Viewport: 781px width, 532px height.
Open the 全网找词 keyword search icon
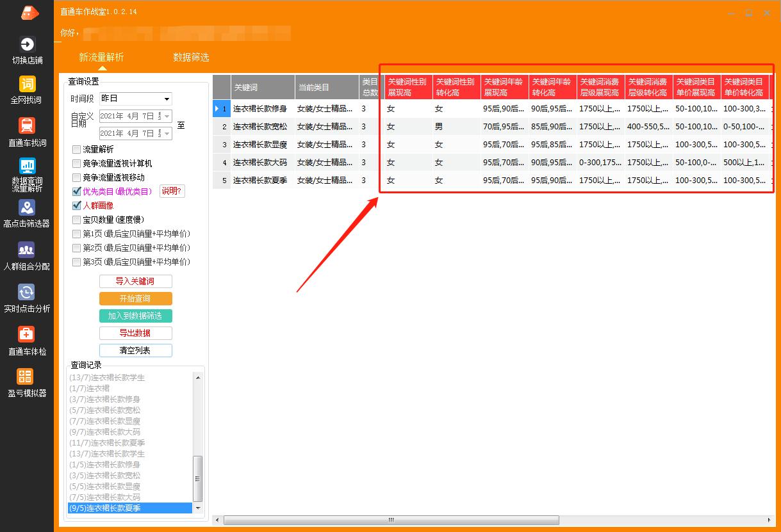click(27, 85)
